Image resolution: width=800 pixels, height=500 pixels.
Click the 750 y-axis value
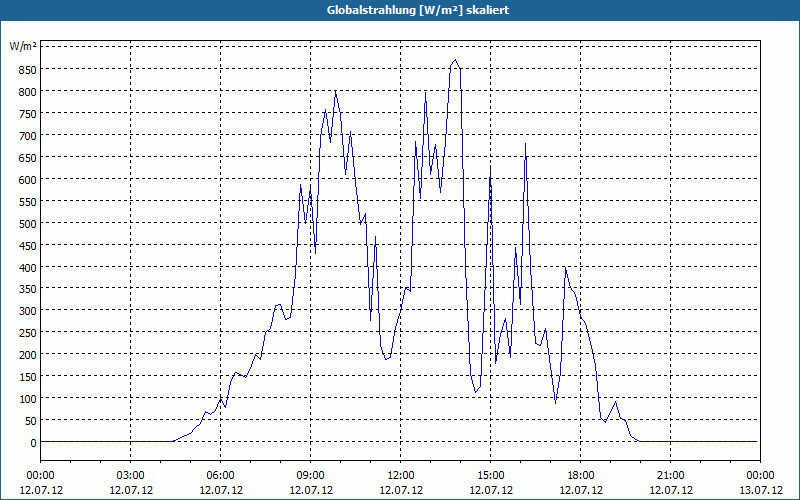point(28,113)
